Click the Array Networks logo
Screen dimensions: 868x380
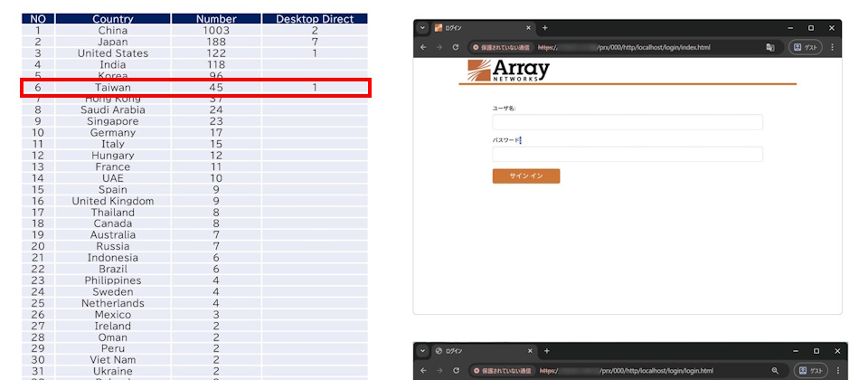[x=508, y=71]
